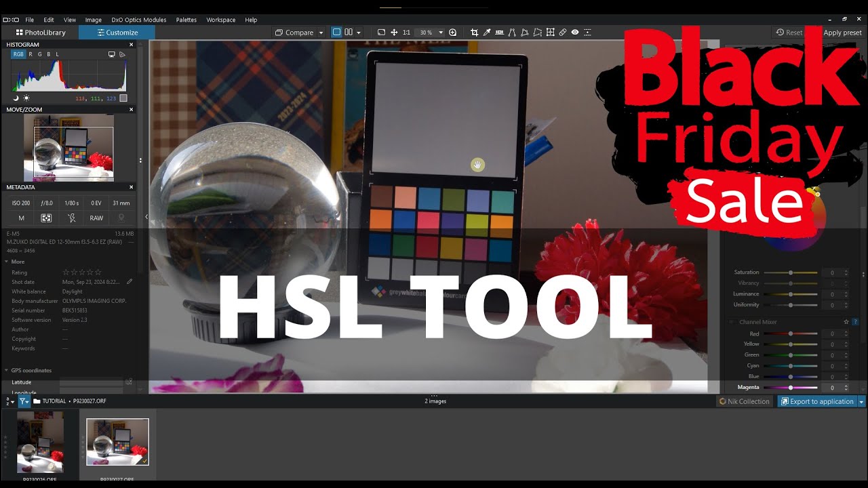Open the view mode dropdown arrow

359,33
